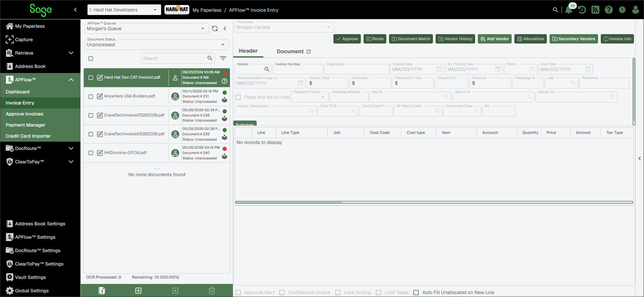Toggle Auto Fill Unallocated on New Line
This screenshot has height=297, width=644.
coord(416,292)
